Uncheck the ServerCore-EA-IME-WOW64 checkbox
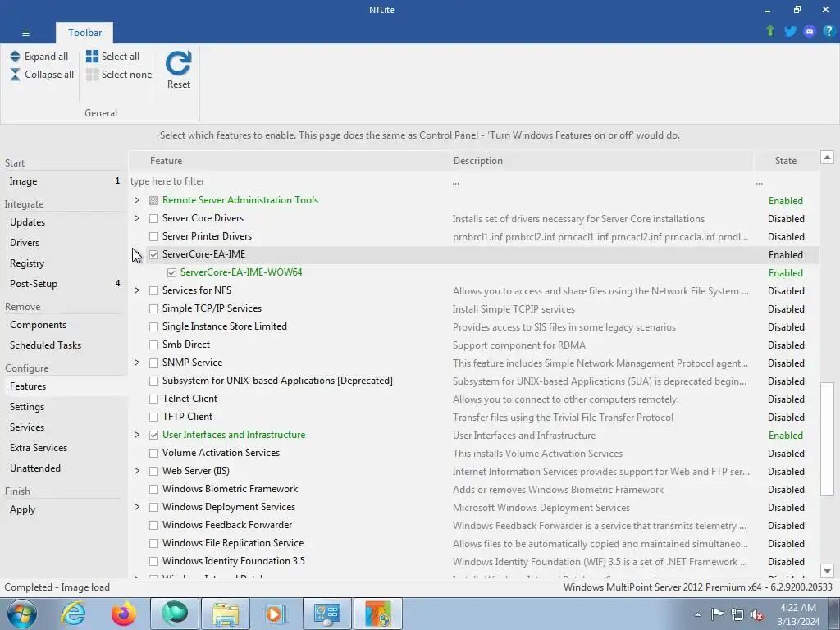840x630 pixels. point(172,272)
